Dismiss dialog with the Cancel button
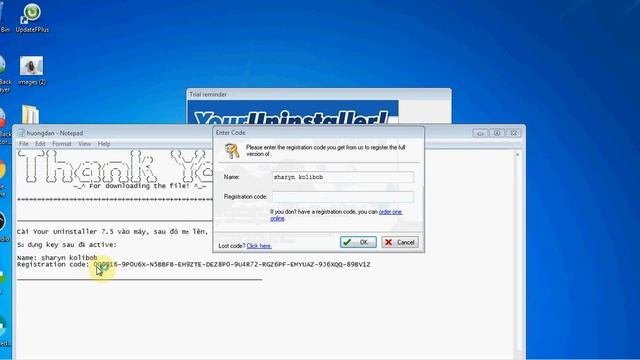This screenshot has height=360, width=640. (x=400, y=242)
